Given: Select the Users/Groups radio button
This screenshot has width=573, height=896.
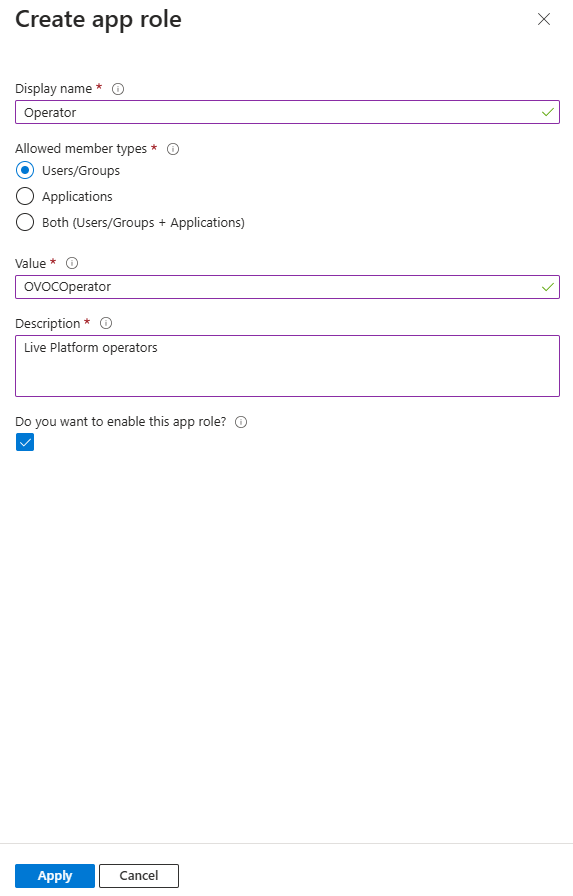Looking at the screenshot, I should [x=25, y=170].
